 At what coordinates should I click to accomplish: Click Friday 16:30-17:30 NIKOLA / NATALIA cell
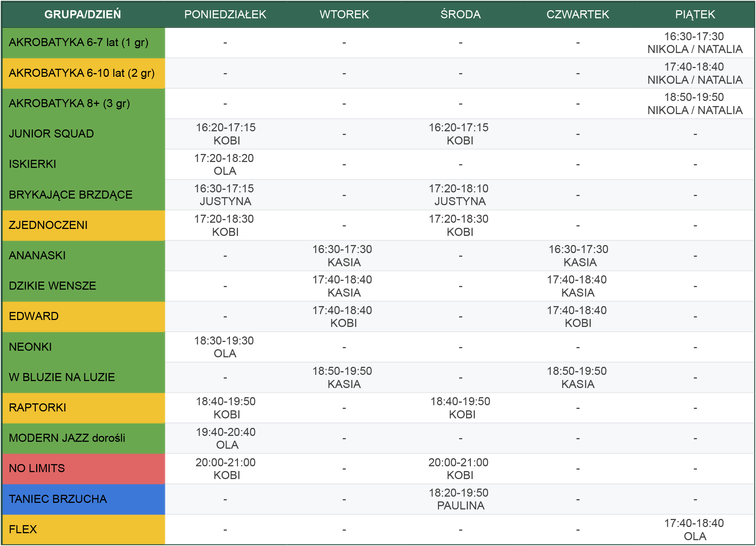pyautogui.click(x=695, y=42)
